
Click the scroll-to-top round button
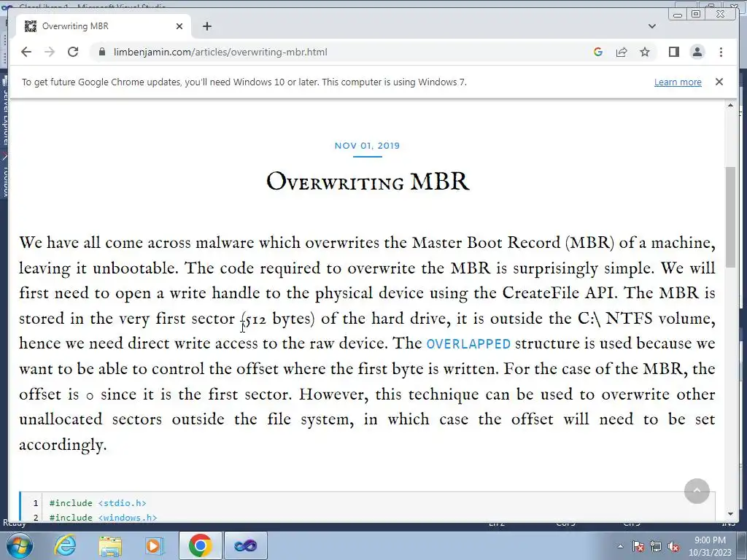[x=697, y=491]
